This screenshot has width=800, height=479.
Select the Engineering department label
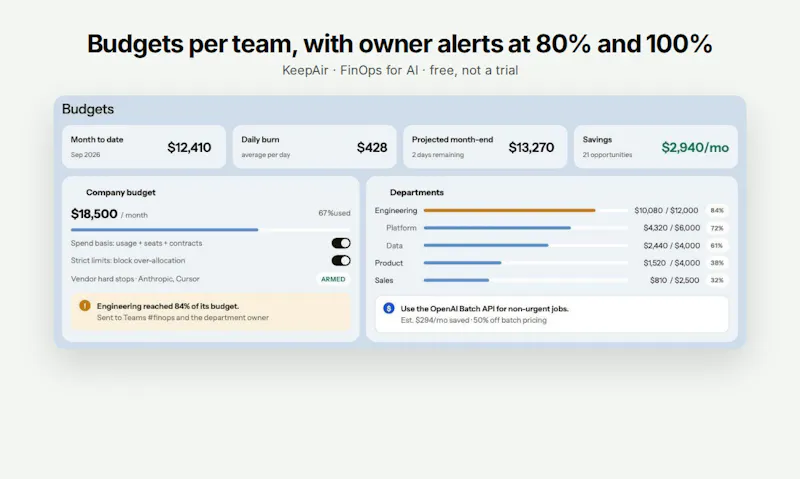click(x=396, y=210)
